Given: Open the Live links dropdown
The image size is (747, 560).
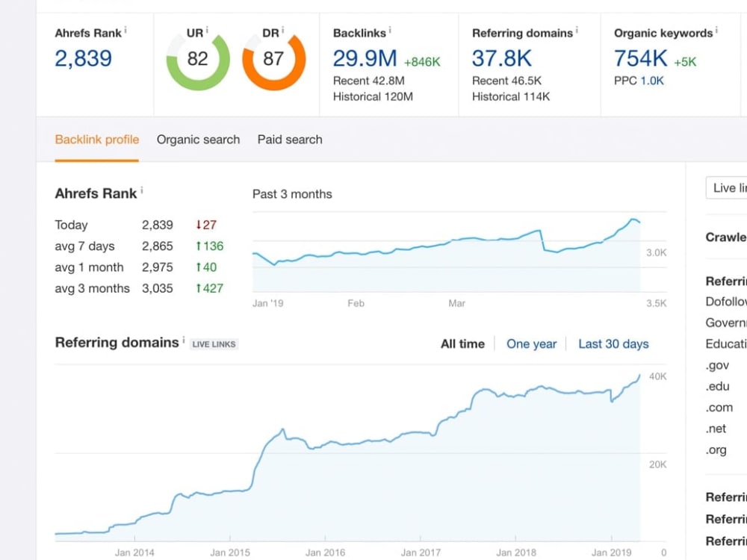Looking at the screenshot, I should click(726, 187).
